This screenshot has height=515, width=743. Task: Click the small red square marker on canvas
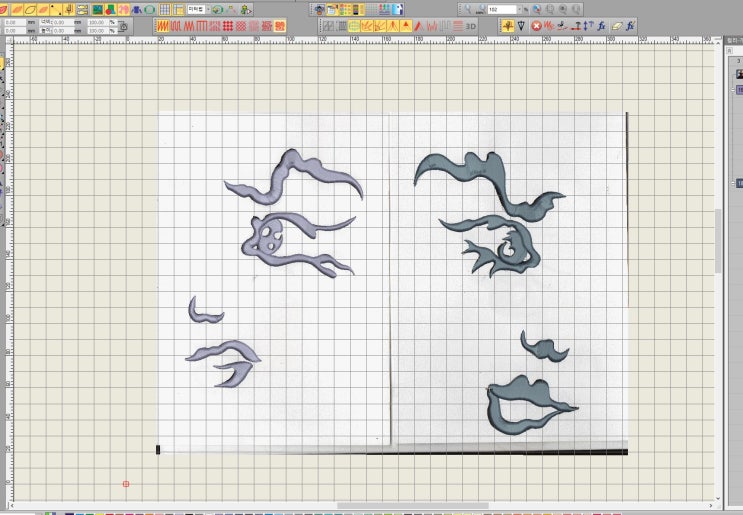(x=126, y=484)
